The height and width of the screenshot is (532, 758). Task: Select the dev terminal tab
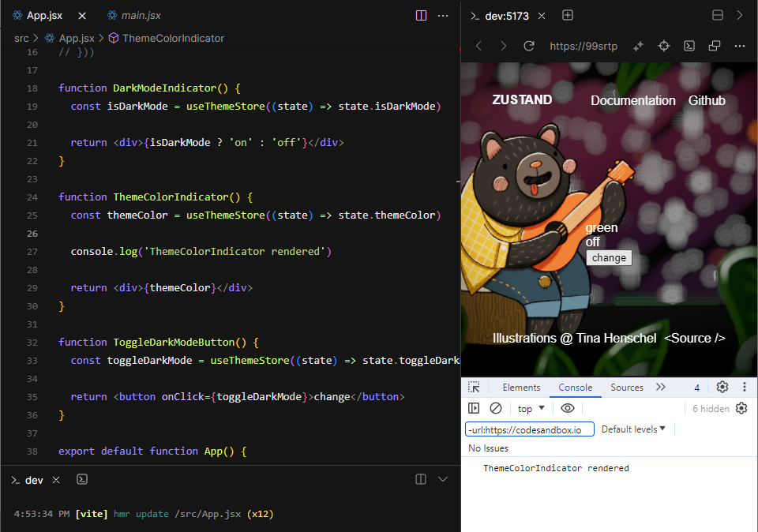point(28,480)
